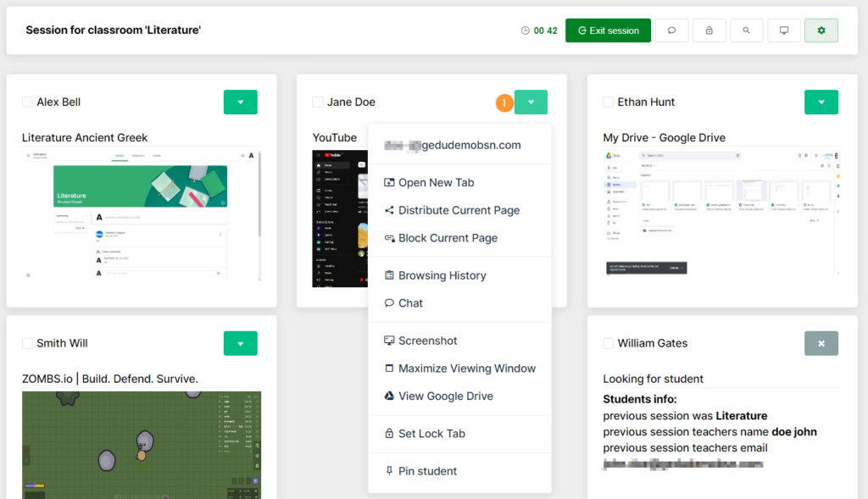
Task: Click the lock icon in top toolbar
Action: (x=709, y=30)
